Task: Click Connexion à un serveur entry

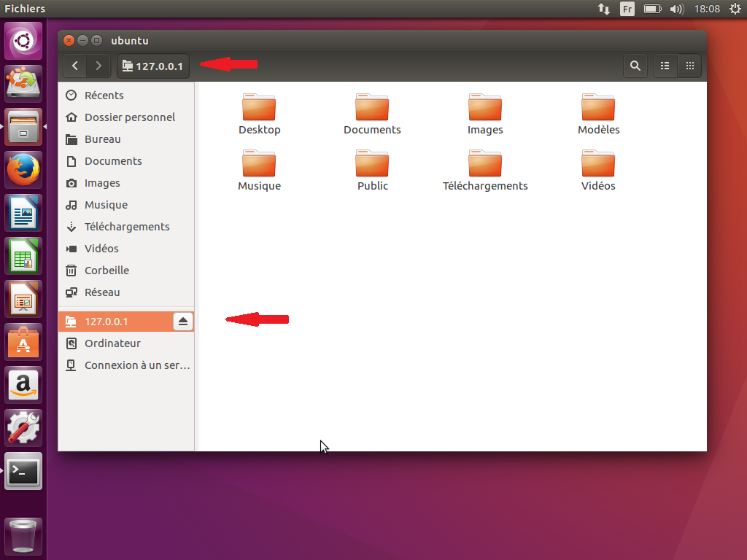Action: 136,365
